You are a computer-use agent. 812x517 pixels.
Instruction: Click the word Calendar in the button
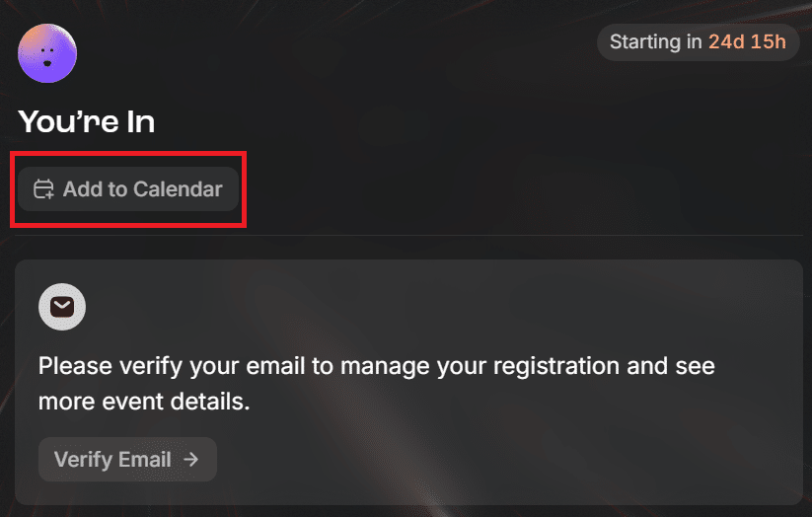coord(179,189)
